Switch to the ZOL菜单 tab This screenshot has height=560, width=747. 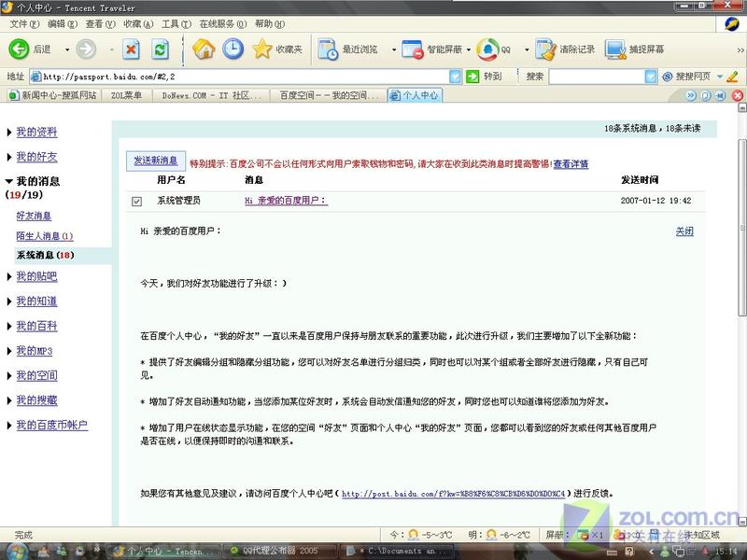click(126, 96)
